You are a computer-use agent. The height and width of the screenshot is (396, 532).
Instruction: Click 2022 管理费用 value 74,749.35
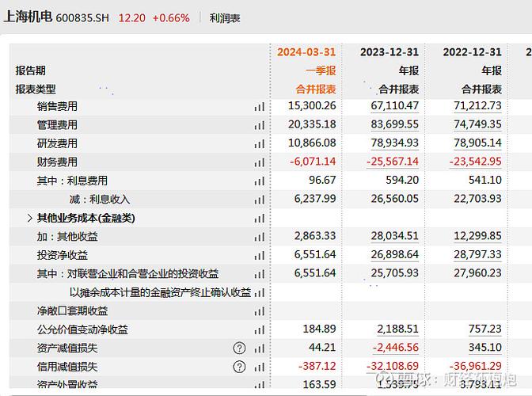coord(477,124)
